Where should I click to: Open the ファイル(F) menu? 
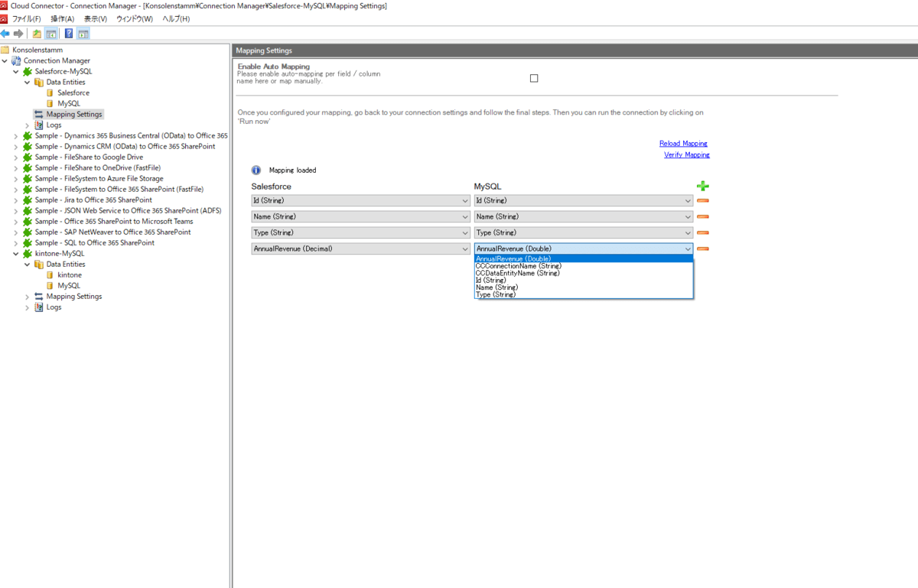[27, 18]
